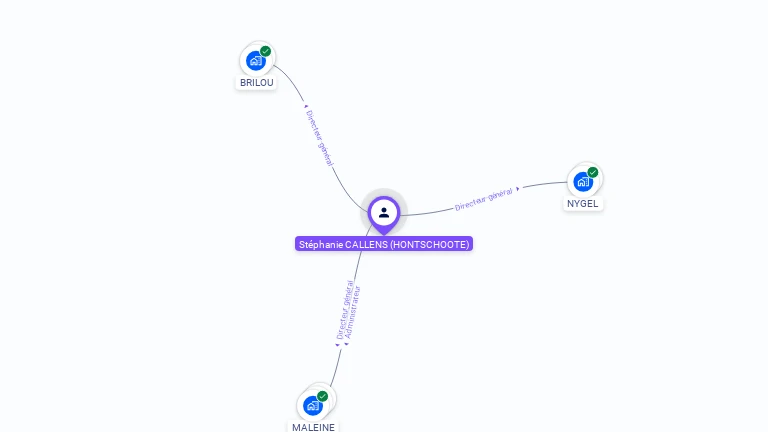Click the BRILOU name label
The width and height of the screenshot is (768, 432).
point(257,83)
